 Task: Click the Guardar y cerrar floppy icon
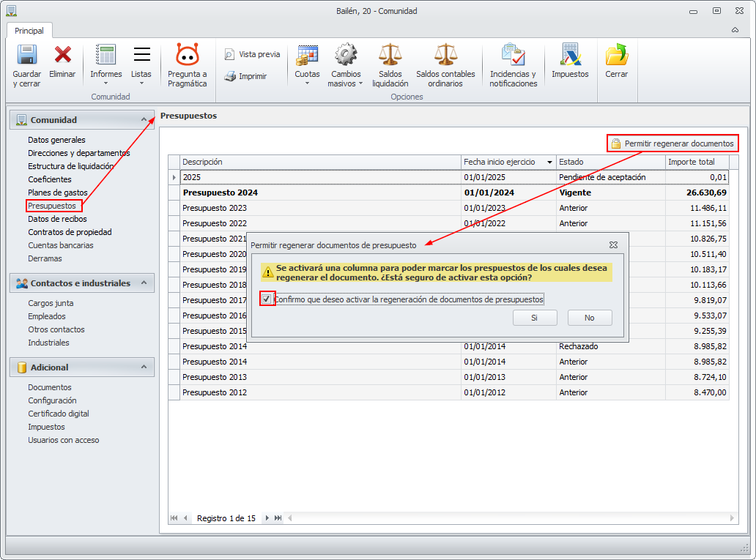click(x=26, y=56)
